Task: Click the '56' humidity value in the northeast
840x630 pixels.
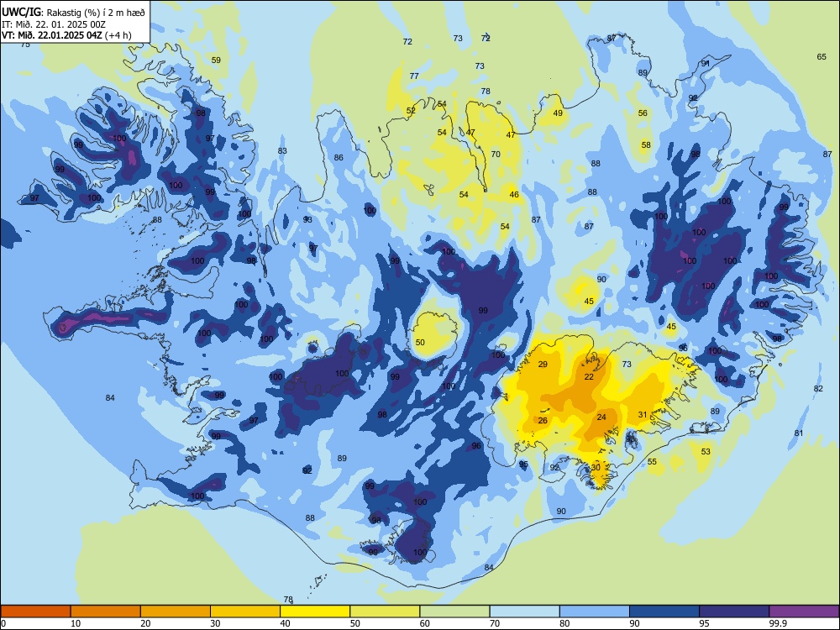Action: tap(643, 113)
